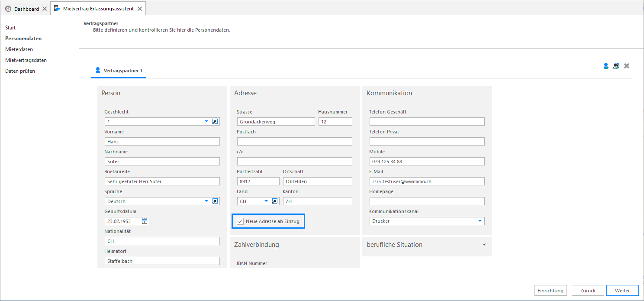
Task: Open the Sprache dropdown arrow
Action: 206,201
